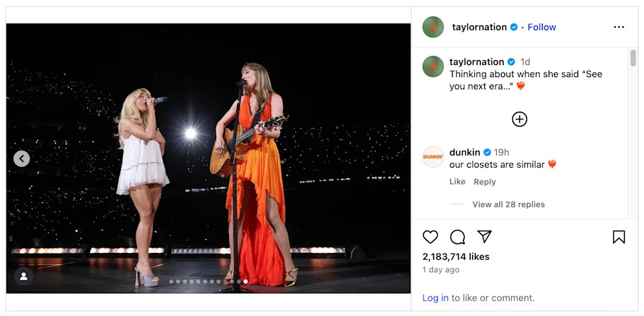Screen dimensions: 644x316
Task: Open comments with the speech bubble icon
Action: (x=457, y=237)
